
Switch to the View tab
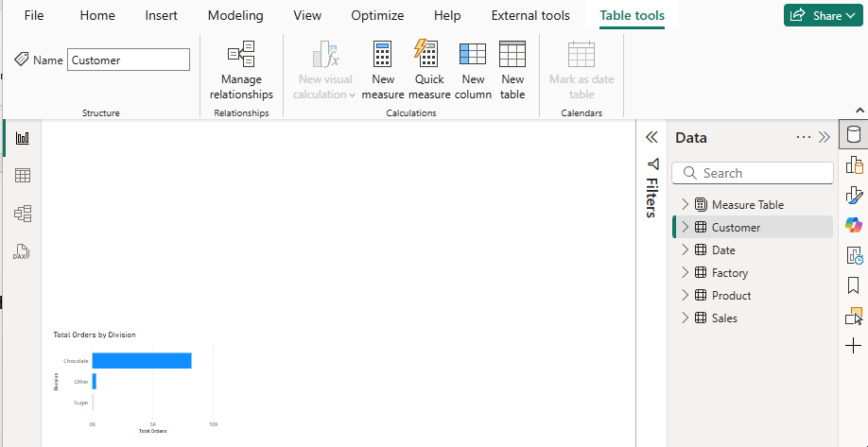click(307, 15)
